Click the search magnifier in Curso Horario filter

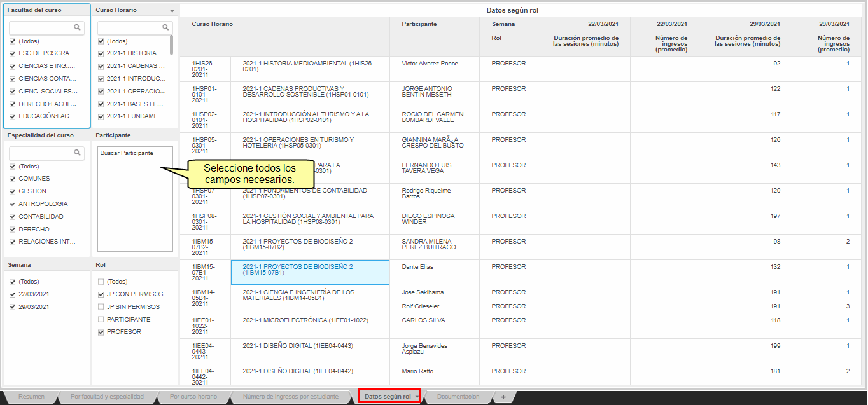[165, 27]
